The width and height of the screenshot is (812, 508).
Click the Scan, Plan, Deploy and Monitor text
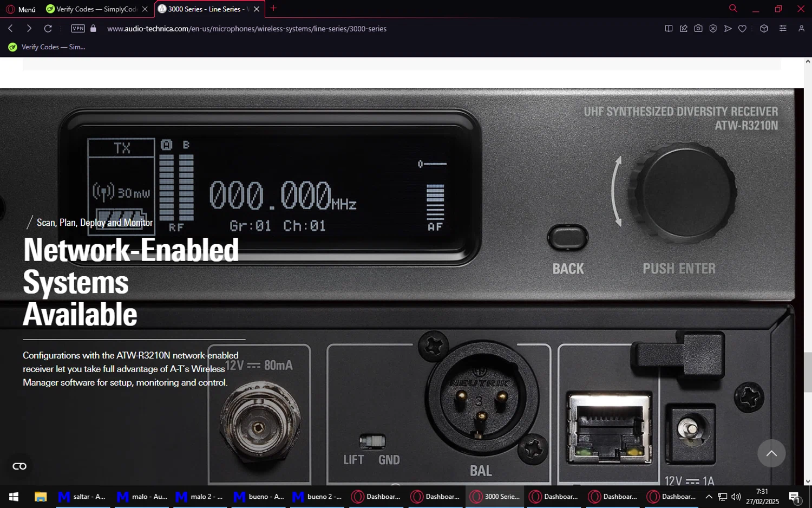point(95,223)
